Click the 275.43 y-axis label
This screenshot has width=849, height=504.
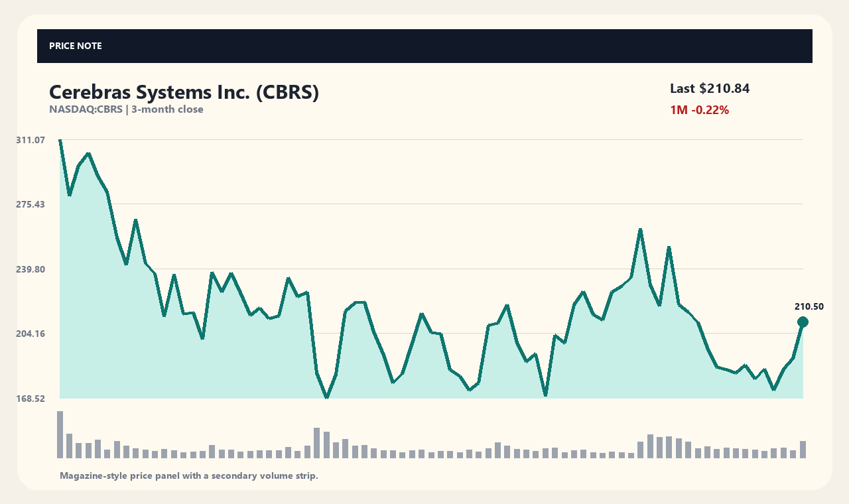(31, 204)
